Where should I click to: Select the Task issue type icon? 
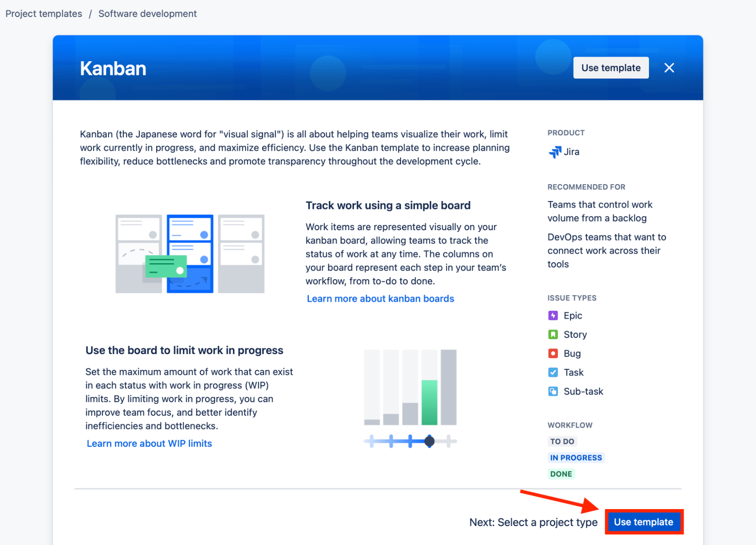tap(553, 372)
